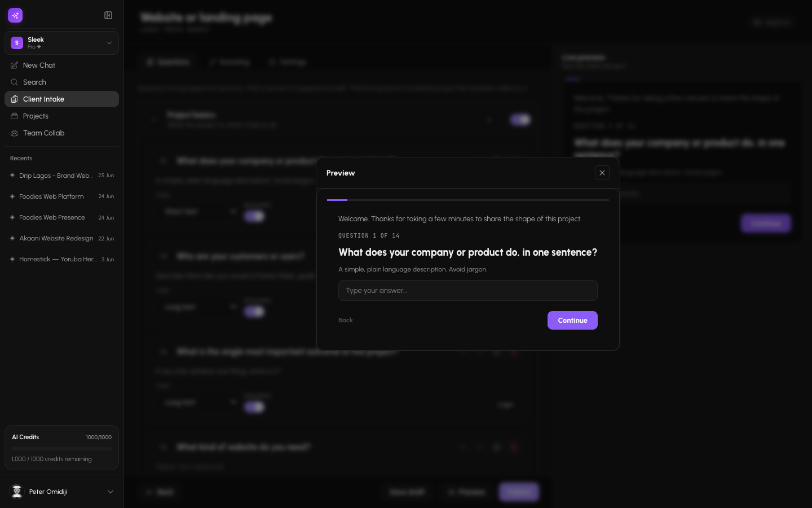Viewport: 812px width, 508px height.
Task: Close the Preview dialog
Action: tap(602, 173)
